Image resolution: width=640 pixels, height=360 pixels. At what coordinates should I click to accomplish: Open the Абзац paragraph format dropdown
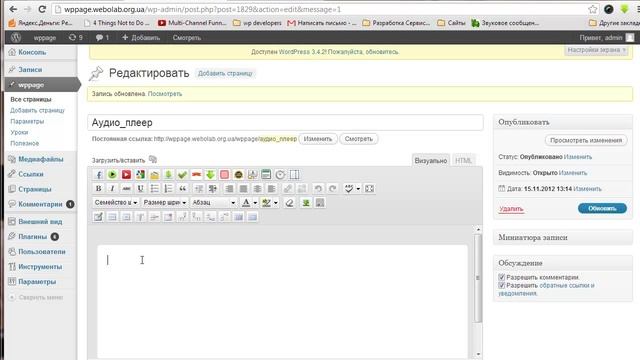coord(213,202)
